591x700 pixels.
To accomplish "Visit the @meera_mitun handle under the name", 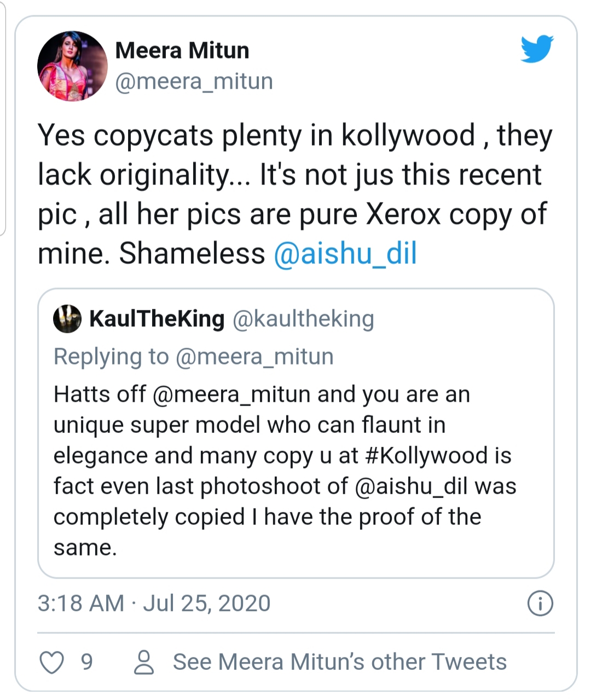I will (x=194, y=81).
